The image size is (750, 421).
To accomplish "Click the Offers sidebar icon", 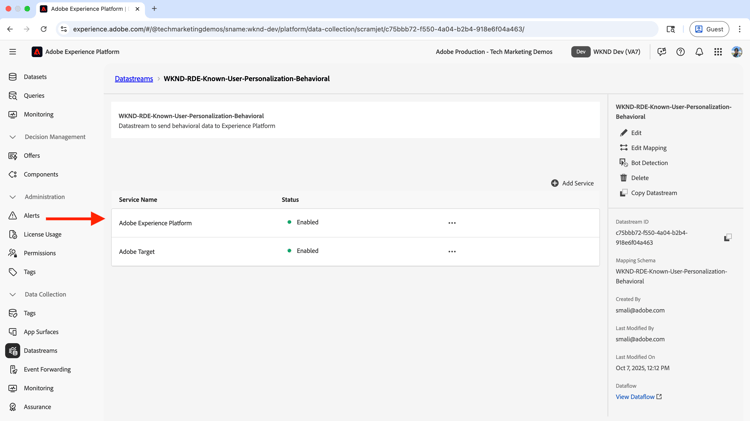I will tap(13, 155).
